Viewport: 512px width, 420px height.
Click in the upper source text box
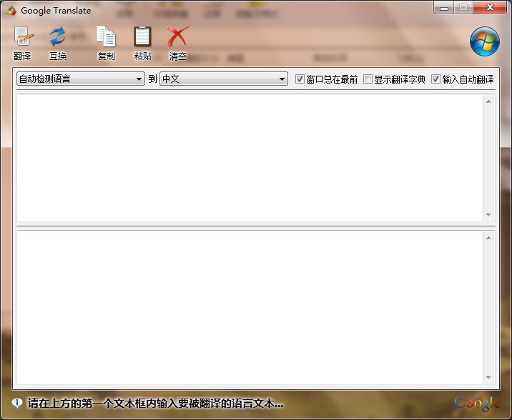250,158
